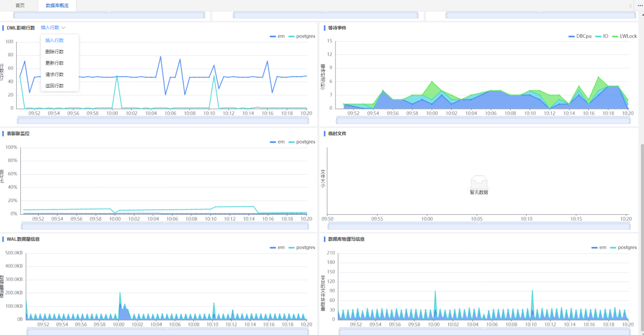
Task: Toggle the DBCpu series in the 等待事件 legend
Action: point(580,36)
